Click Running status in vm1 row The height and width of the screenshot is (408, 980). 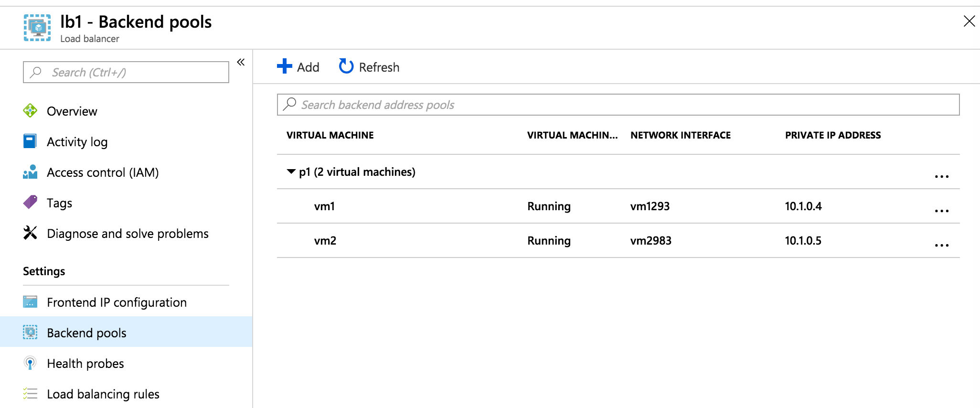coord(549,206)
